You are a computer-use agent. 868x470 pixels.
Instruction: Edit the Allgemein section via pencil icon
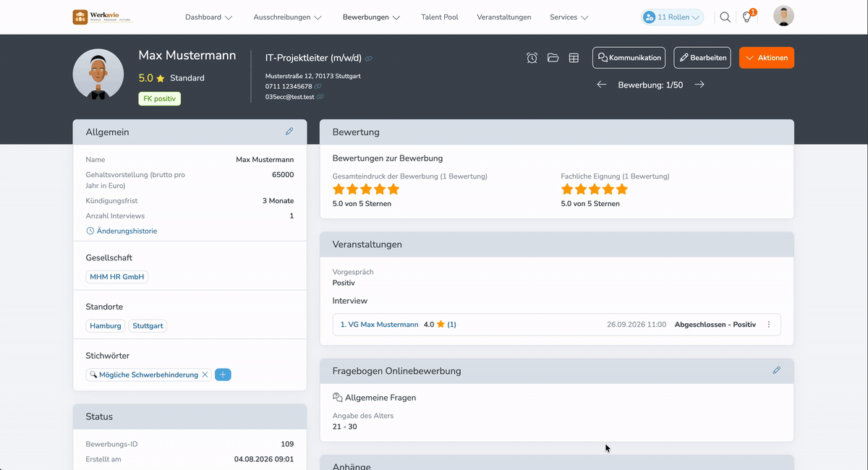click(x=289, y=132)
